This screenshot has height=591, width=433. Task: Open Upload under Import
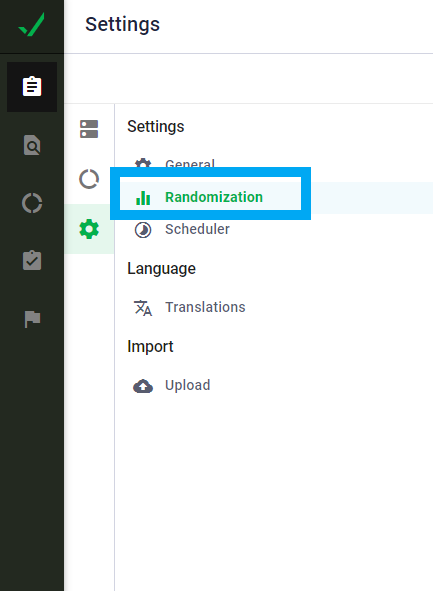tap(274, 385)
